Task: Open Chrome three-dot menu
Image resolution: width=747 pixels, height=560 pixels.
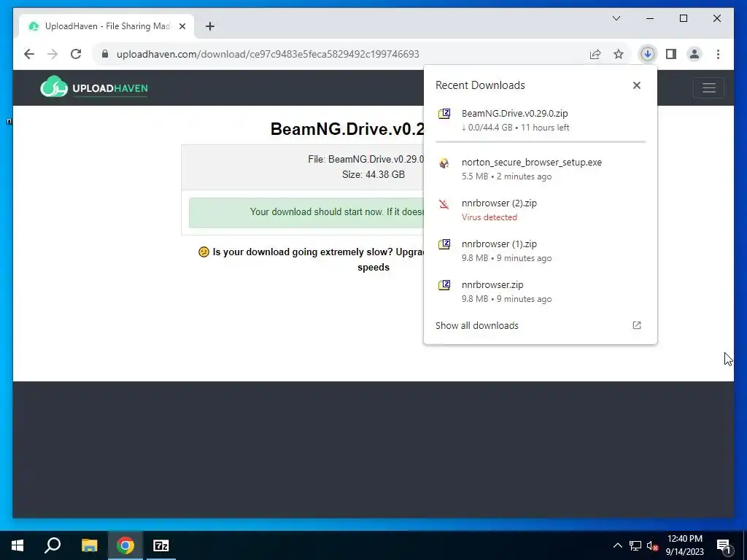Action: tap(718, 54)
